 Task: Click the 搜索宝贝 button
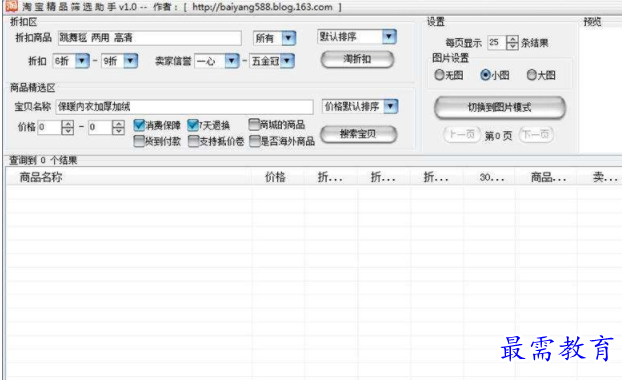[358, 134]
